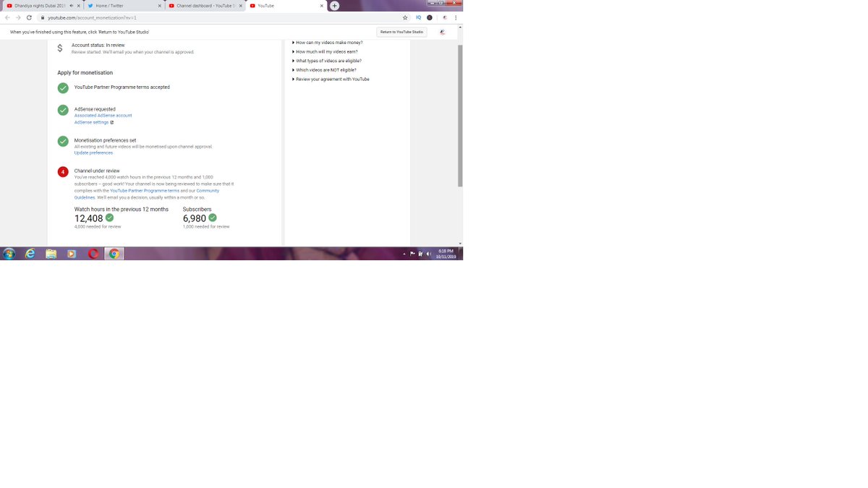Go forward in browser history
This screenshot has height=488, width=868.
pyautogui.click(x=18, y=17)
